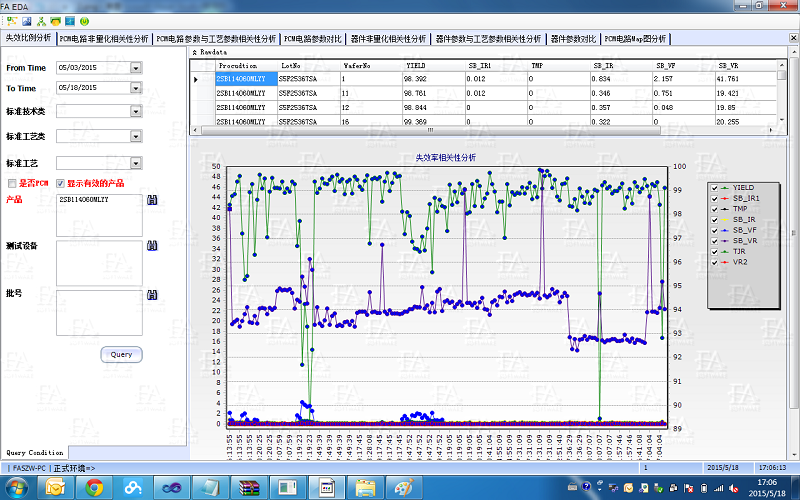
Task: Click the green power icon in toolbar
Action: pos(83,20)
